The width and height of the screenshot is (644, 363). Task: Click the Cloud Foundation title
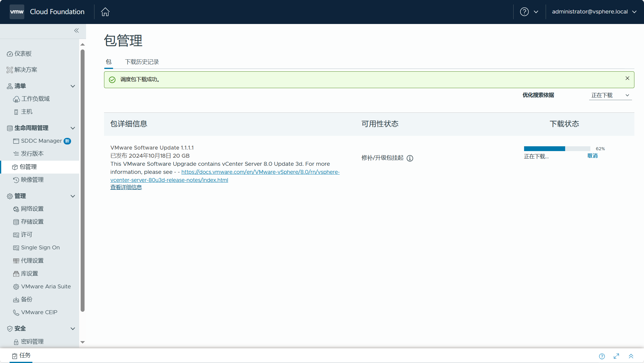click(57, 12)
